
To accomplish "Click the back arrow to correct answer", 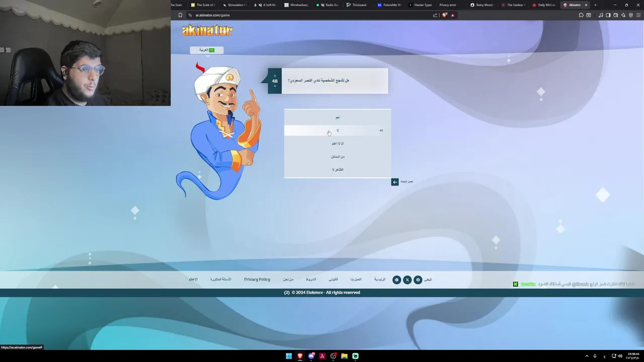I will tap(395, 182).
